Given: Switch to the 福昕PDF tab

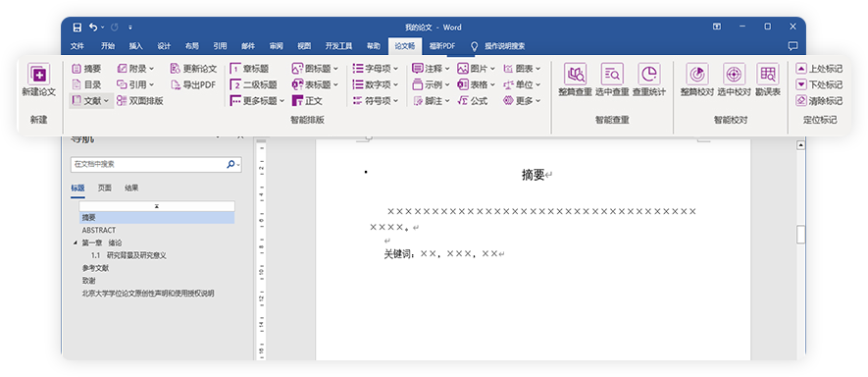Looking at the screenshot, I should [441, 46].
